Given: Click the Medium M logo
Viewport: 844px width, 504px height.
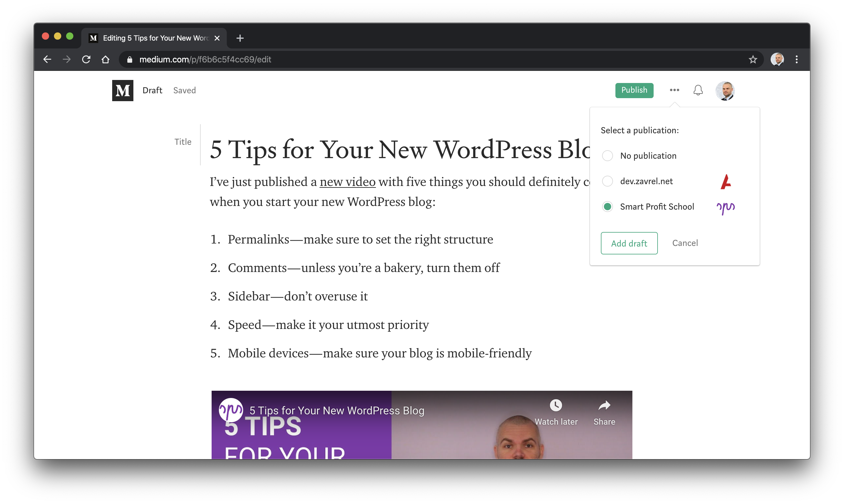Looking at the screenshot, I should 122,90.
